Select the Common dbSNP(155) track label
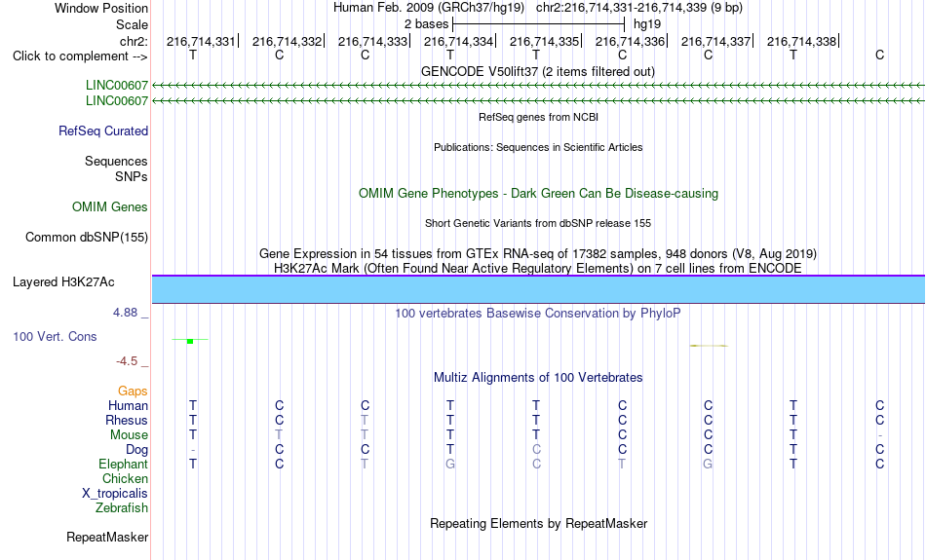This screenshot has width=926, height=560. pos(87,238)
